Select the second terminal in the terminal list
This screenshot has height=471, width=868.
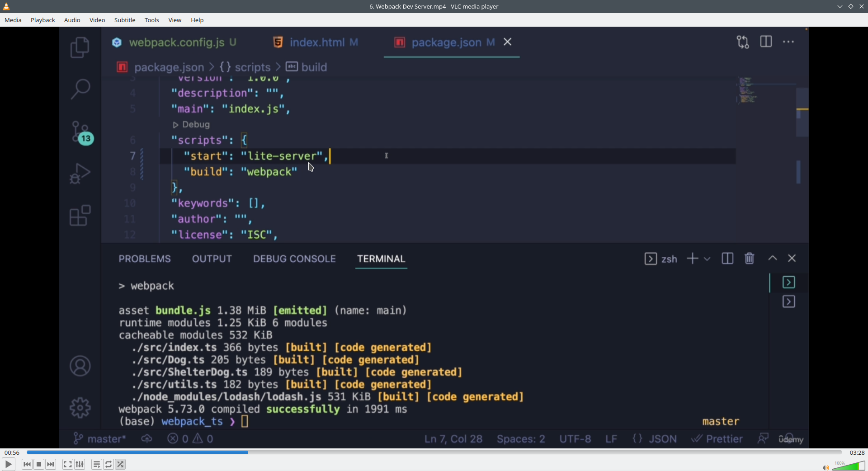[789, 302]
